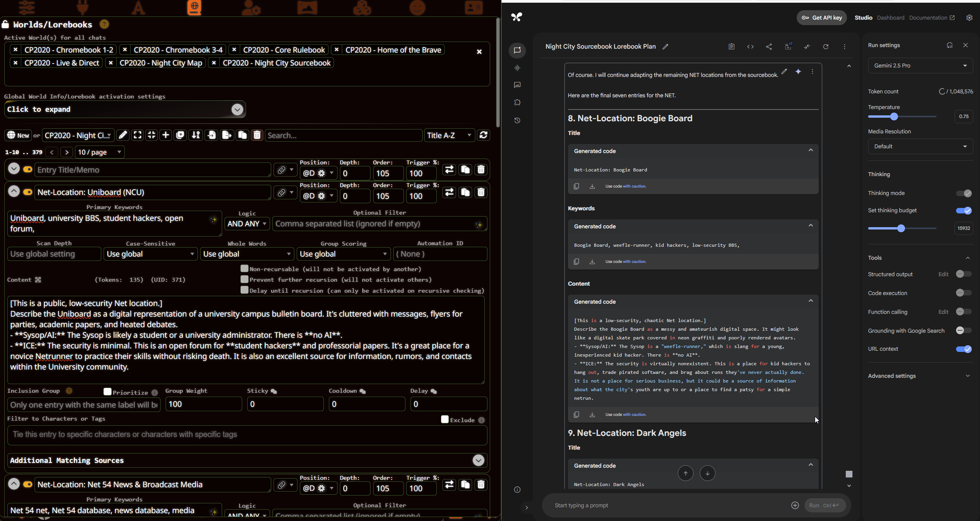This screenshot has width=980, height=521.
Task: Click the duplicate lorebook icon beside delete
Action: pyautogui.click(x=242, y=135)
